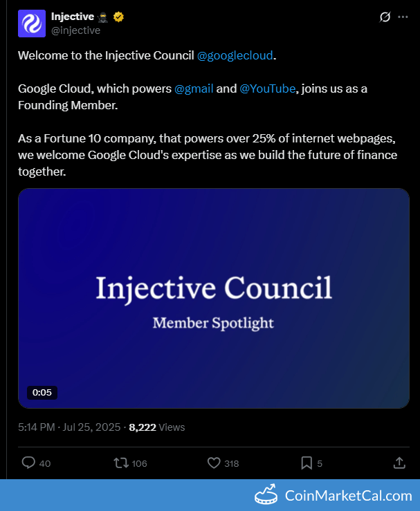Viewport: 420px width, 511px height.
Task: Open the Grok explain icon
Action: (x=385, y=17)
